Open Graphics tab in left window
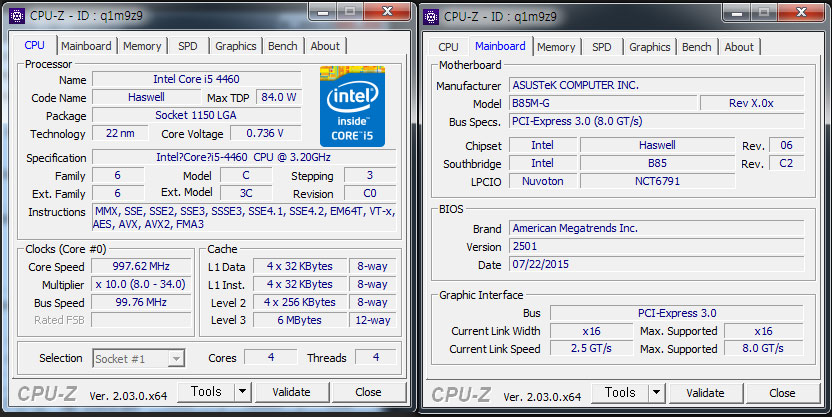Viewport: 832px width, 417px height. 236,46
